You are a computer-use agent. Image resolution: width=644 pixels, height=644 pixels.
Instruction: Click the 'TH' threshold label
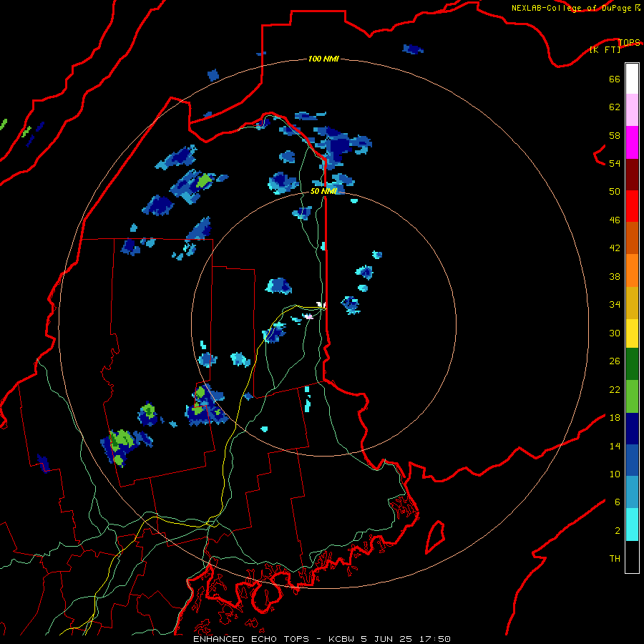tap(615, 558)
